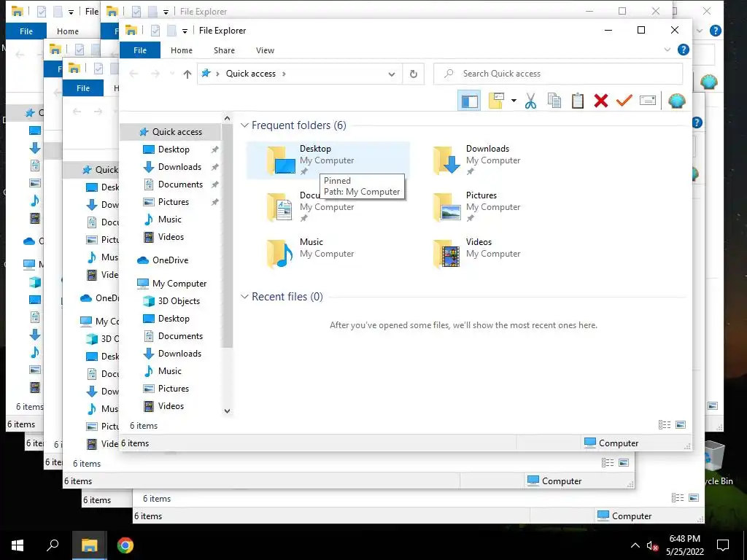This screenshot has width=747, height=560.
Task: Click the New folder icon in the title bar quick toolbar
Action: pyautogui.click(x=171, y=31)
